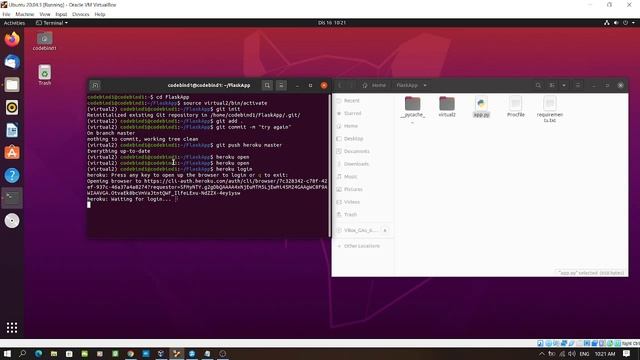Image resolution: width=640 pixels, height=360 pixels.
Task: Open the Files window hamburger menu
Action: click(578, 85)
